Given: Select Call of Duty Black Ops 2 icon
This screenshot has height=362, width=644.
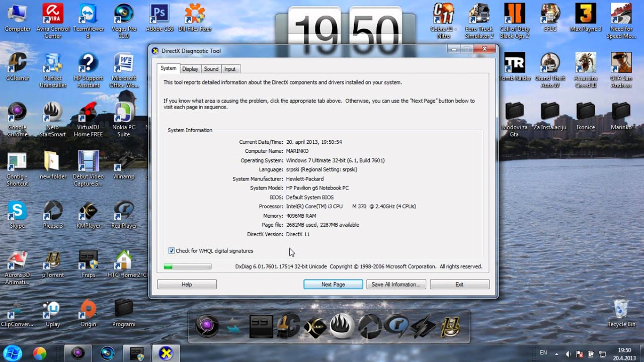Looking at the screenshot, I should click(x=515, y=20).
